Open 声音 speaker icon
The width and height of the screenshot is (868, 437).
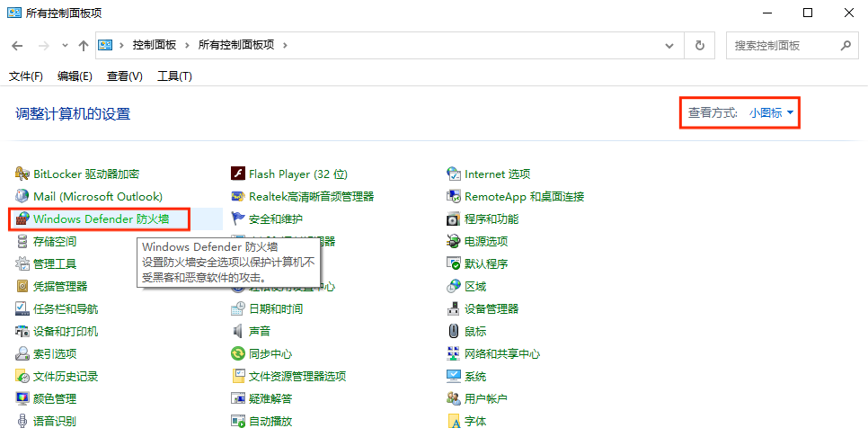click(238, 331)
